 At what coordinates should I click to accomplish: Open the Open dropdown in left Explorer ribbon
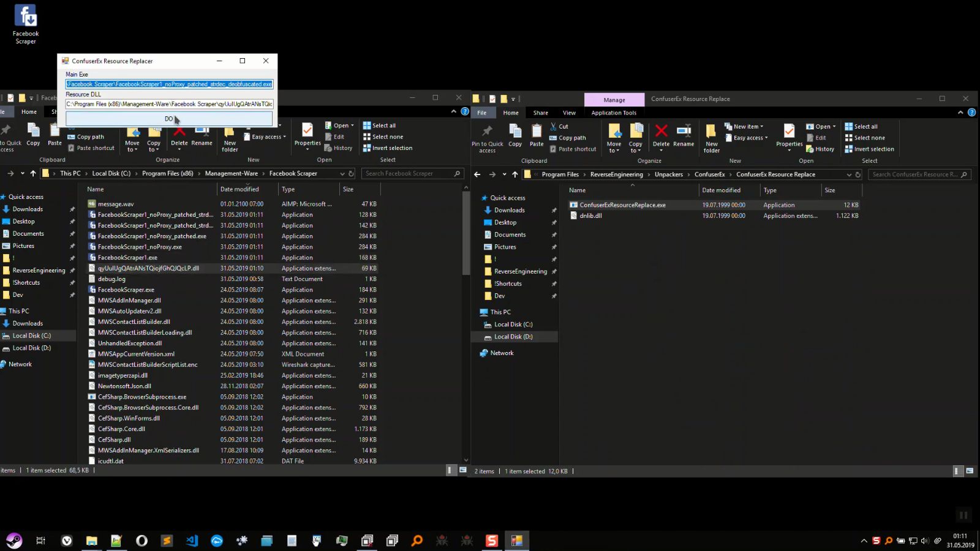point(339,126)
